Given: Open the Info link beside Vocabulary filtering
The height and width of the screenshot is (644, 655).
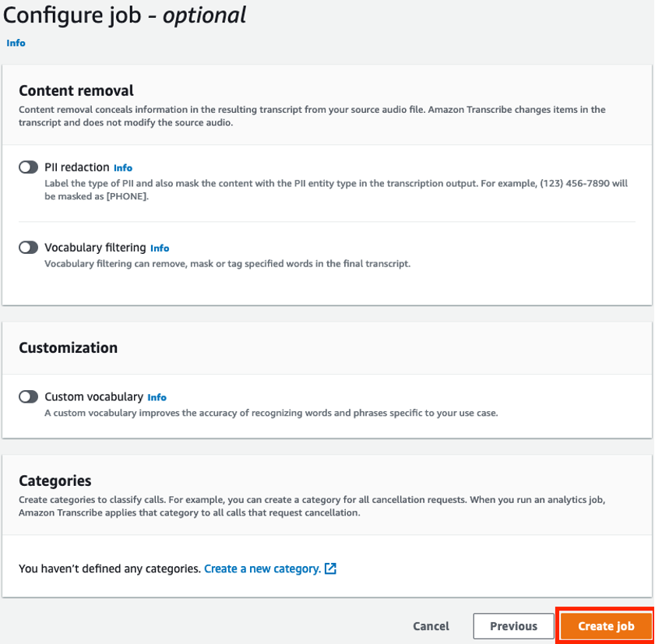Looking at the screenshot, I should coord(160,248).
